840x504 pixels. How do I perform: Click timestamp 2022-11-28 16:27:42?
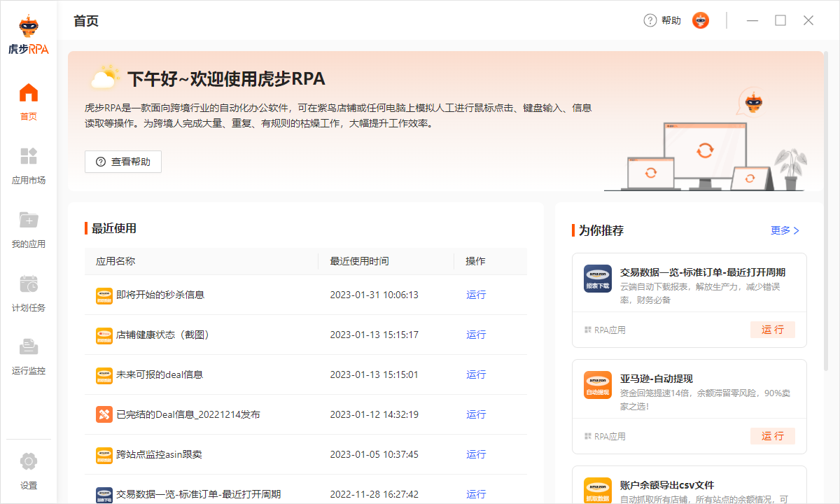[374, 494]
